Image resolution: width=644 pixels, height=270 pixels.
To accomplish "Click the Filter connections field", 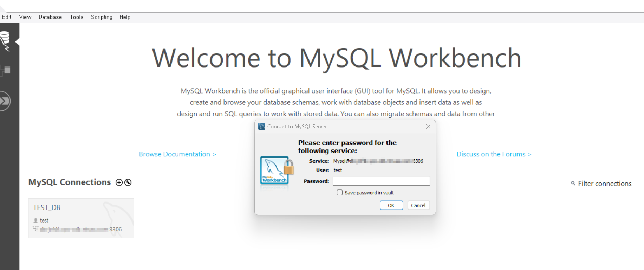I will (x=605, y=184).
